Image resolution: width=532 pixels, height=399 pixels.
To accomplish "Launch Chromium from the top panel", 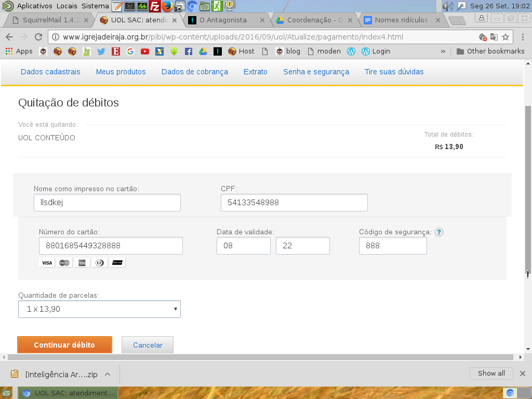I will pos(192,6).
